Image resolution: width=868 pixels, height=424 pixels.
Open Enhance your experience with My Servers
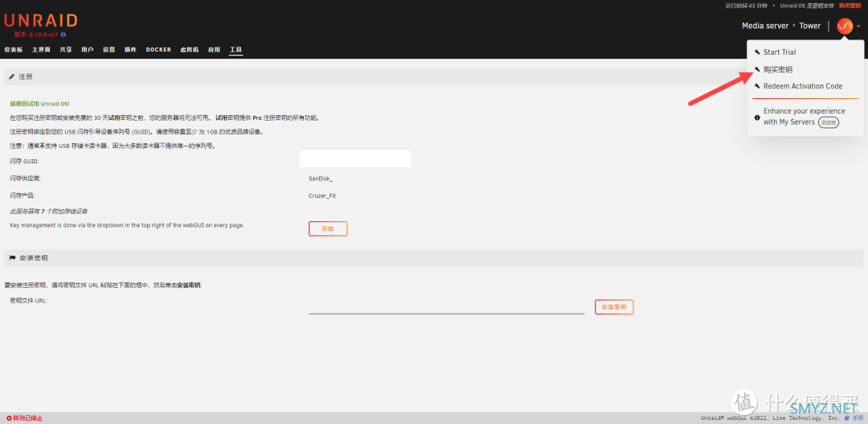(x=805, y=117)
